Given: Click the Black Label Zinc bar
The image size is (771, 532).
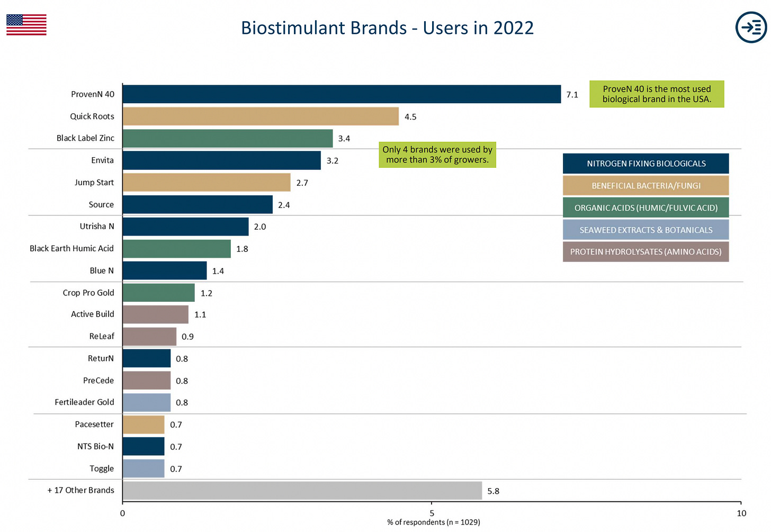Looking at the screenshot, I should click(x=228, y=138).
